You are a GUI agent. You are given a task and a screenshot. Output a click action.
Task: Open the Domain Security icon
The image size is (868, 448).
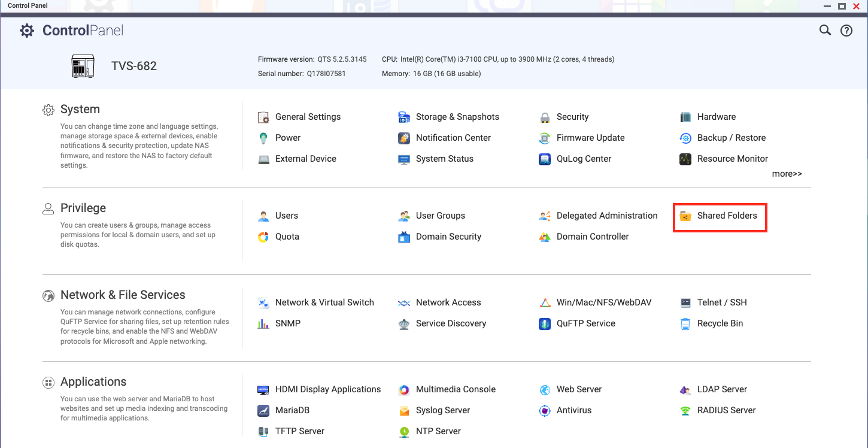coord(404,237)
